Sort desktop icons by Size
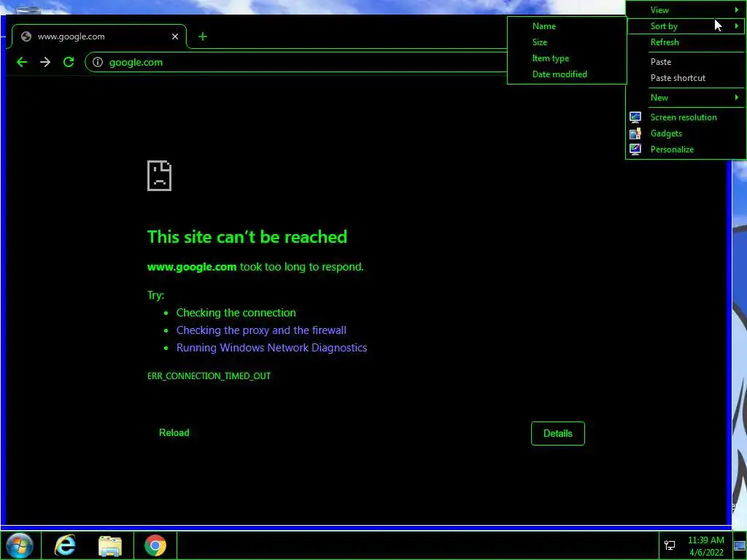 point(567,42)
